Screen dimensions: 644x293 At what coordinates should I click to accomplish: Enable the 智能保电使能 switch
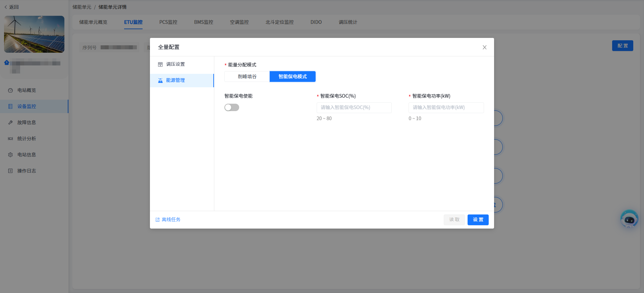(232, 107)
